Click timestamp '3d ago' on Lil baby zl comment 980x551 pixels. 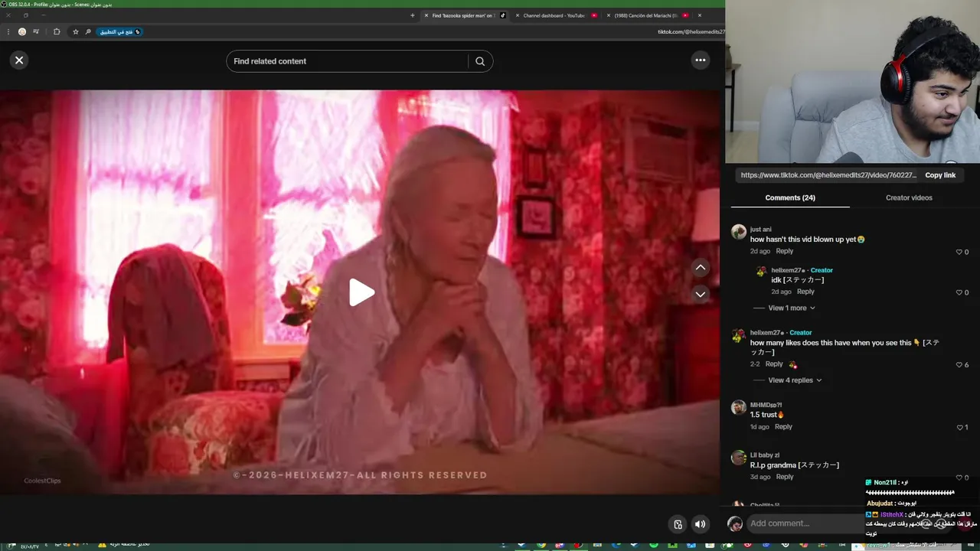tap(760, 477)
